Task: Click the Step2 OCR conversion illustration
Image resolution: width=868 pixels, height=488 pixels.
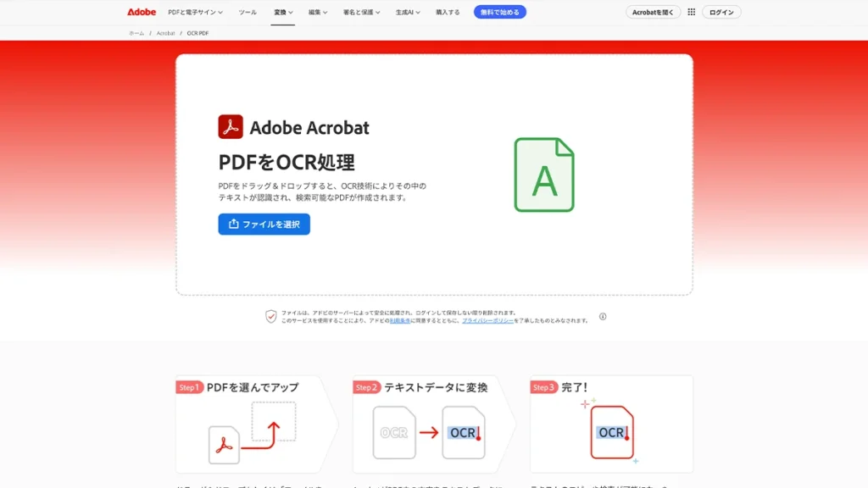Action: (x=429, y=433)
